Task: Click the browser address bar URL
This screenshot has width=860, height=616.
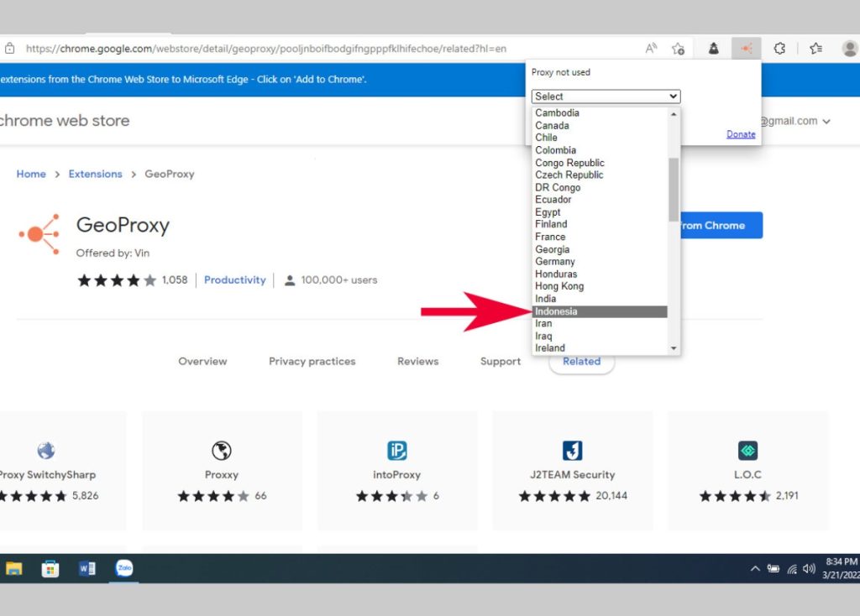Action: (266, 48)
